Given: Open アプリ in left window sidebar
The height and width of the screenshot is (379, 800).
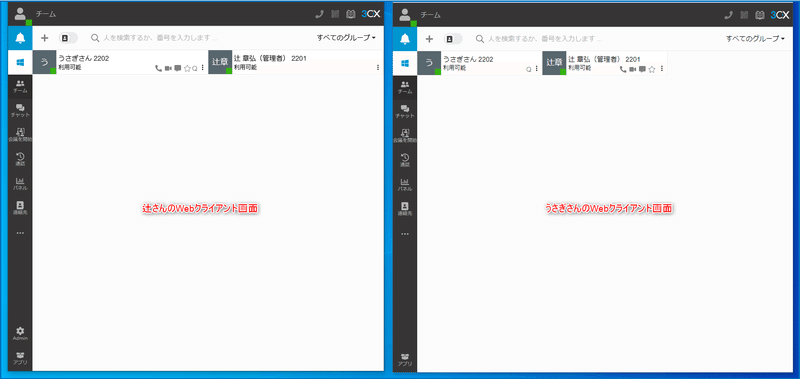Looking at the screenshot, I should [x=20, y=358].
